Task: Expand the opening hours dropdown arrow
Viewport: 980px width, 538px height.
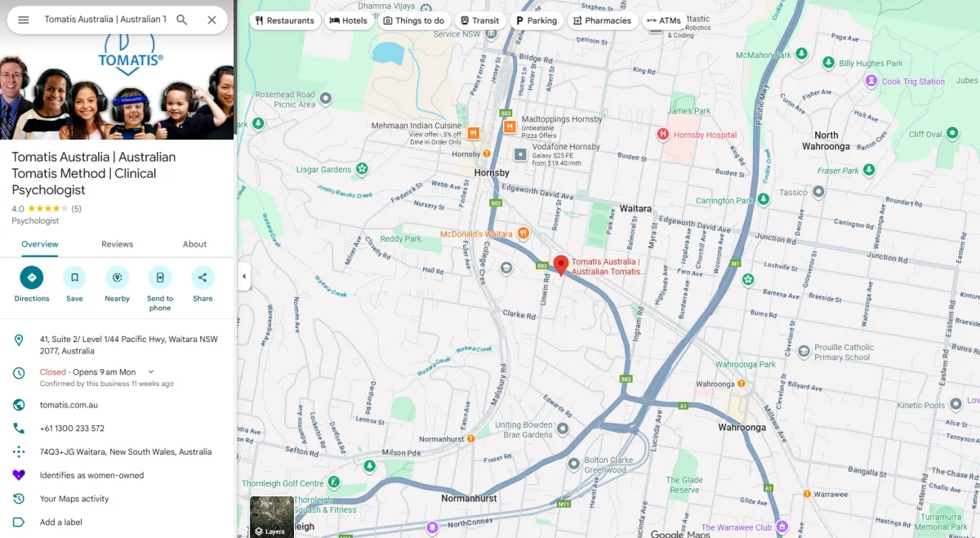Action: [x=151, y=372]
